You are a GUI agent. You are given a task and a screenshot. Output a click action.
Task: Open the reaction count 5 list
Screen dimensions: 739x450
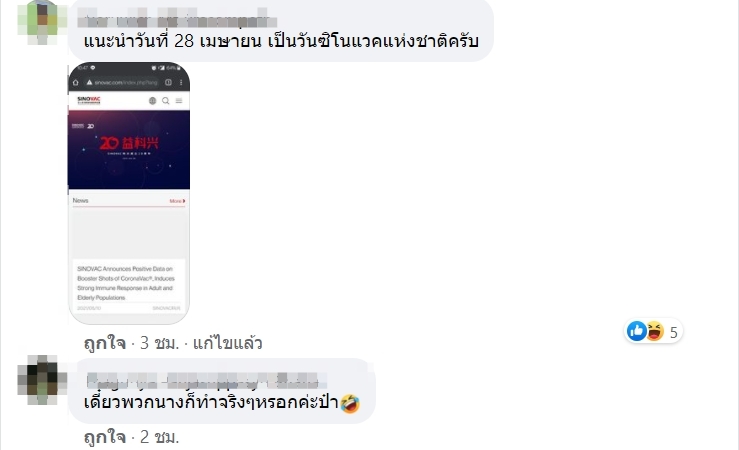[x=674, y=333]
